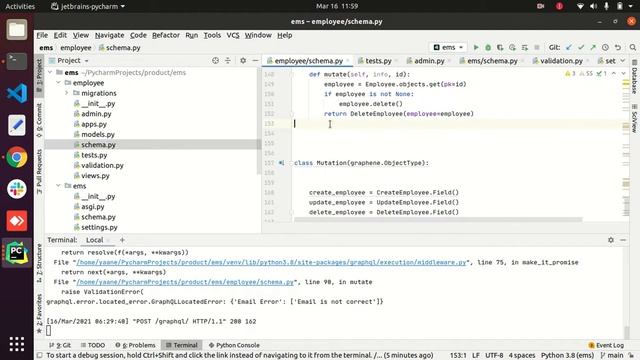Viewport: 640px width, 360px height.
Task: Click the Debug bug icon
Action: (x=488, y=47)
